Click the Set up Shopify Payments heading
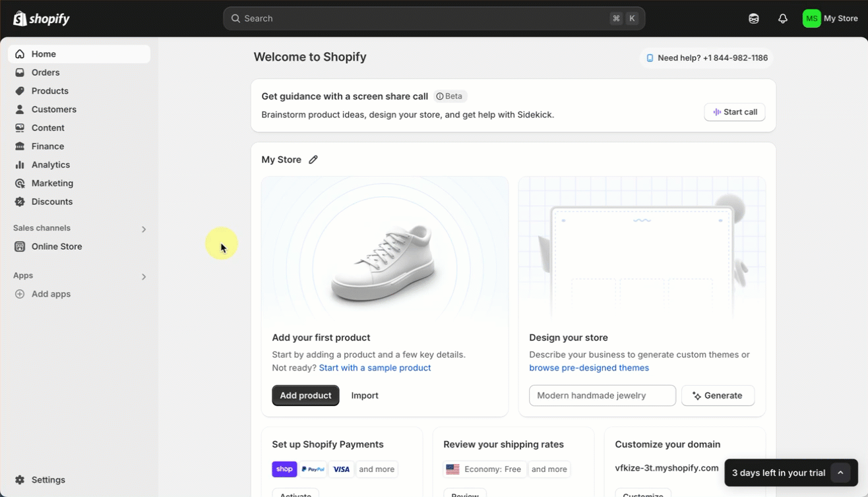868x497 pixels. click(x=328, y=444)
